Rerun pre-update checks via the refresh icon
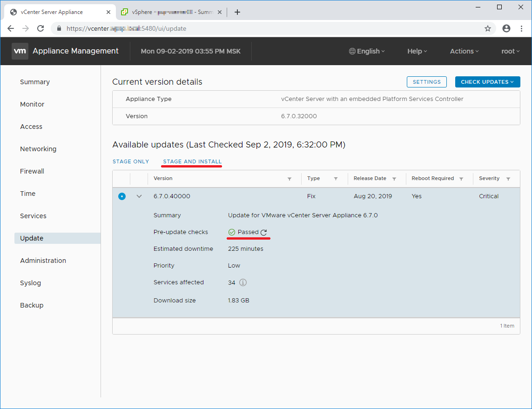 coord(263,232)
